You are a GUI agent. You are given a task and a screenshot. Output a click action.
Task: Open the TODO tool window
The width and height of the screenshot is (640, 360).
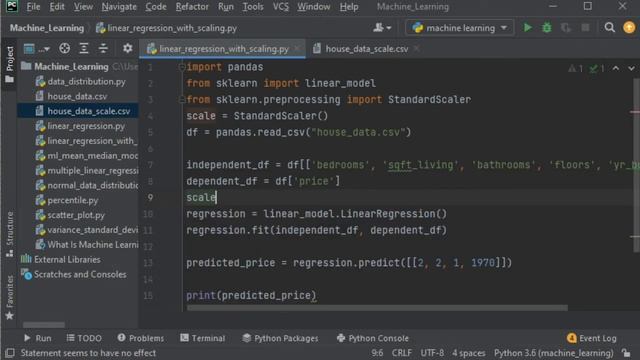pos(84,338)
